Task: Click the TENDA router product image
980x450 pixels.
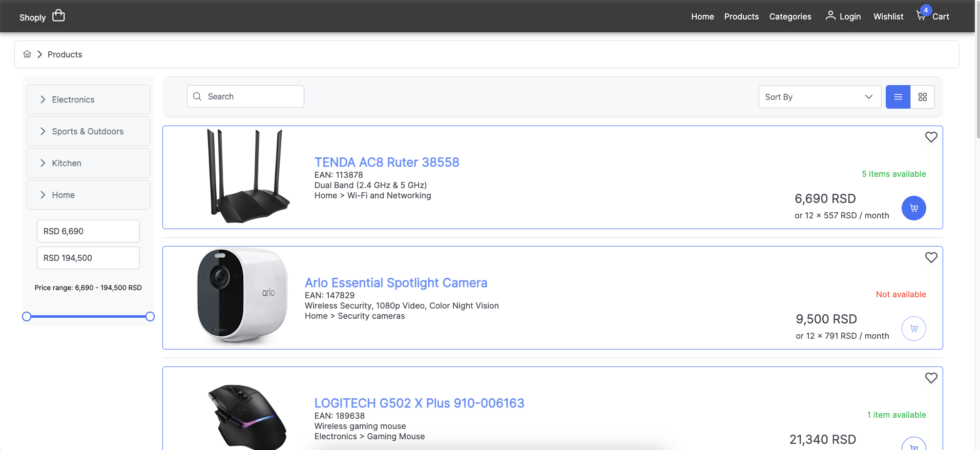Action: pyautogui.click(x=247, y=176)
